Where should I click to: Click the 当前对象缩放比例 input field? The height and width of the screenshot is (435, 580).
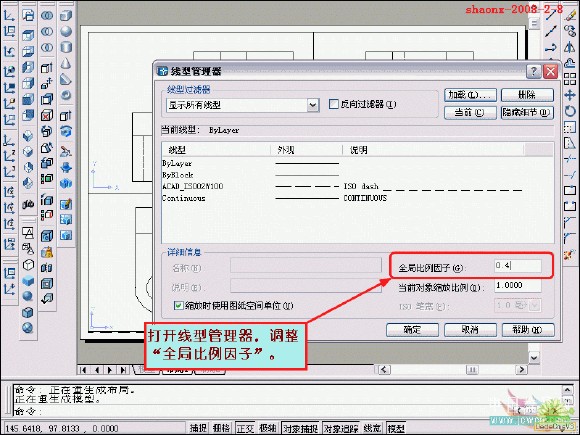518,286
